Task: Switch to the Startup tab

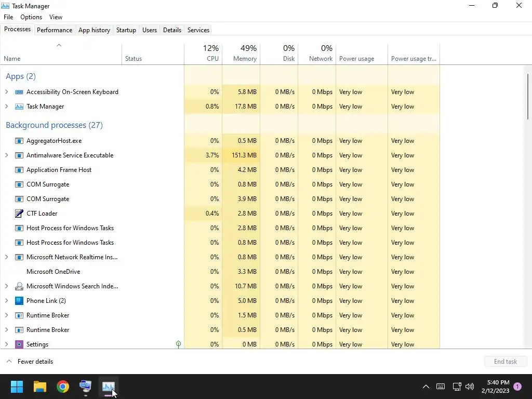Action: coord(126,30)
